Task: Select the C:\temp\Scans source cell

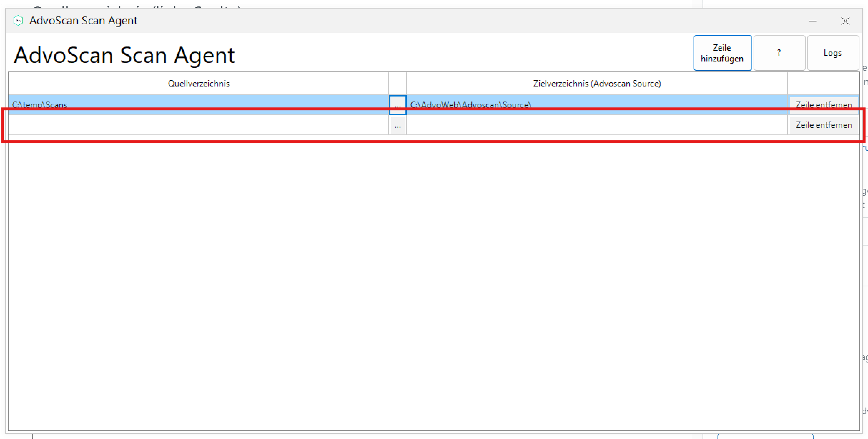Action: [198, 105]
